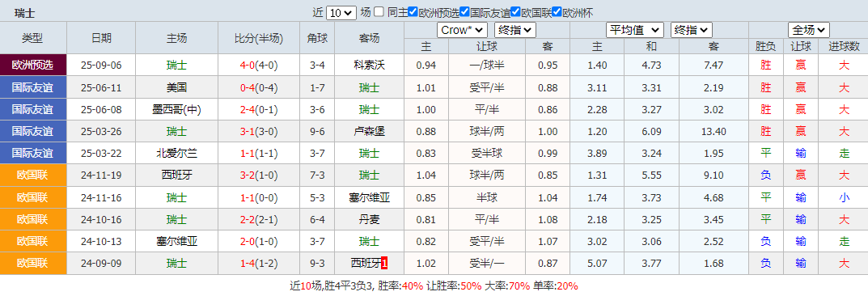Click away odds 7.47 in the Kosovo row
The width and height of the screenshot is (868, 296).
pos(714,66)
